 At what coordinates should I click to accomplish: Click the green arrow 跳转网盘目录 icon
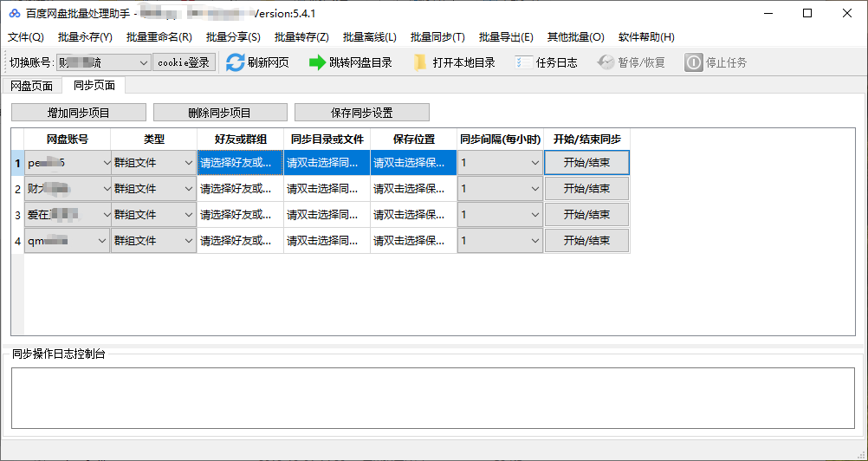[x=318, y=62]
